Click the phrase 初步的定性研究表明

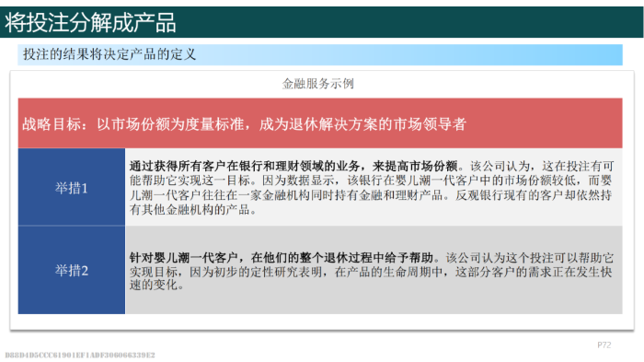pyautogui.click(x=268, y=272)
